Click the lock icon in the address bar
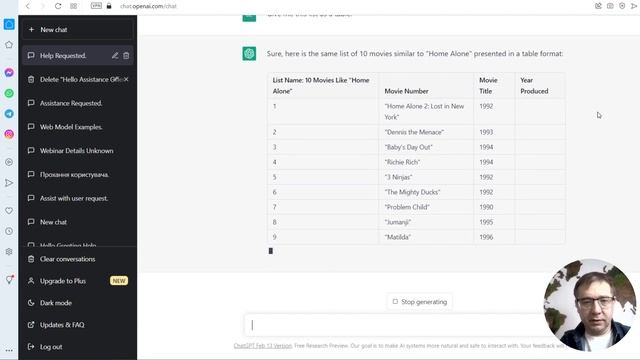Screen dimensions: 640x360 tap(109, 6)
